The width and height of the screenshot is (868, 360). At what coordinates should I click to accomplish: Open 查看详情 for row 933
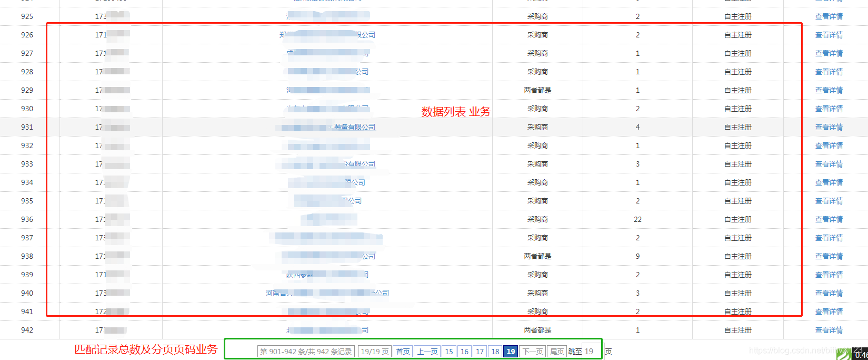(829, 164)
